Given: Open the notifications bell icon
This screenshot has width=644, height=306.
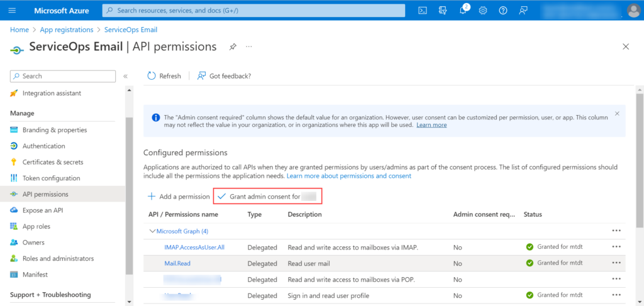Looking at the screenshot, I should tap(464, 10).
